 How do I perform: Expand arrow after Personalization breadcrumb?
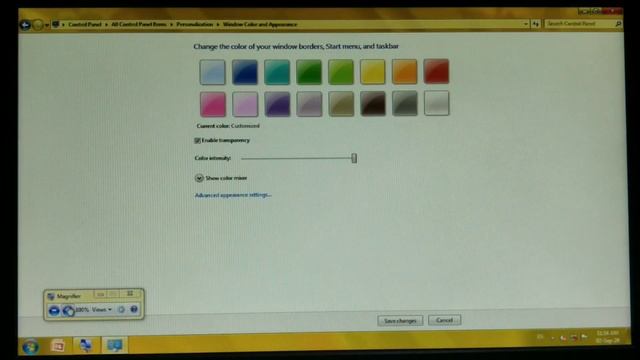218,24
